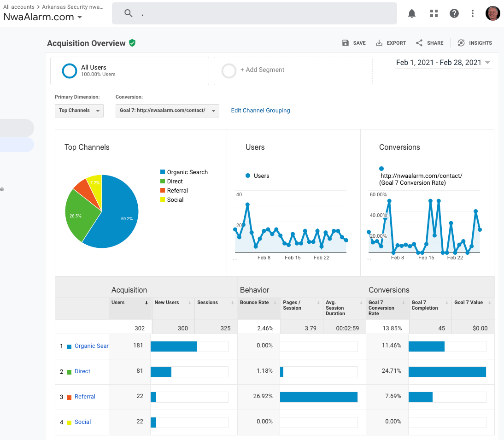This screenshot has height=440, width=504.
Task: Click the Edit Channel Grouping link
Action: pos(260,111)
